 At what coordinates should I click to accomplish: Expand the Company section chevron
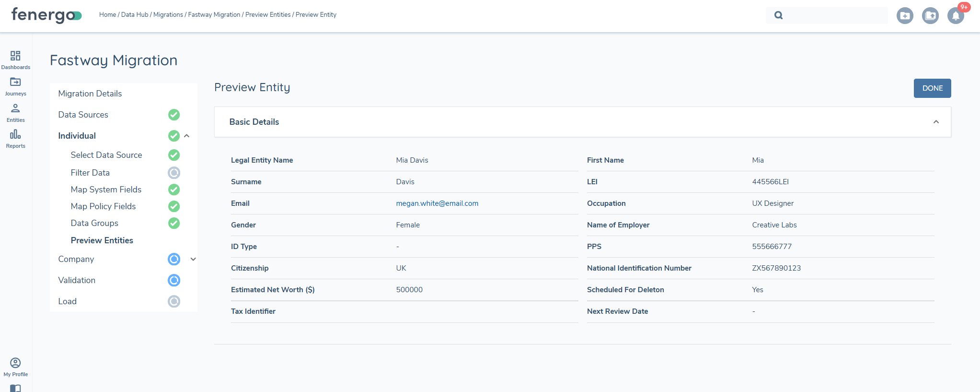click(x=193, y=259)
